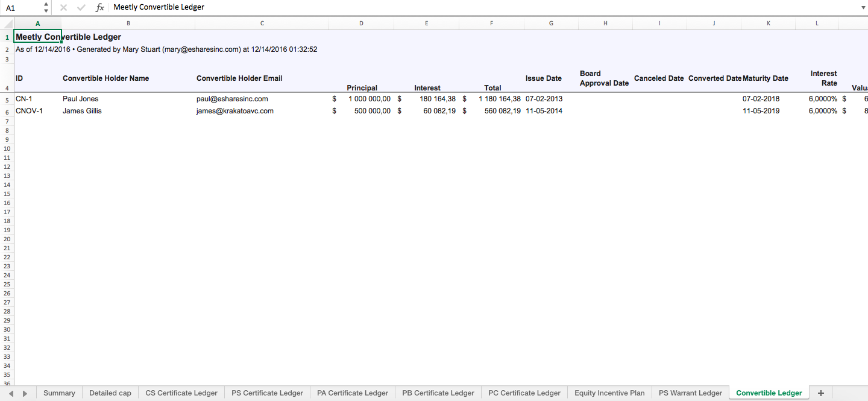Switch to the Summary sheet tab
The width and height of the screenshot is (868, 401).
pos(59,393)
